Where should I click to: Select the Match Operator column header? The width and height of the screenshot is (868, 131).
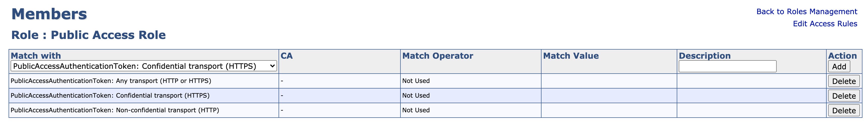pyautogui.click(x=437, y=56)
